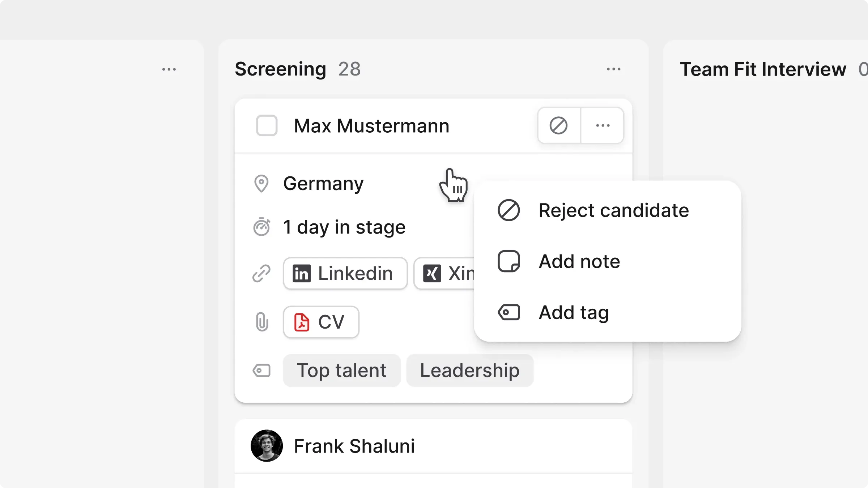The image size is (868, 488).
Task: Open the three-dot menu on Max Mustermann's card
Action: pyautogui.click(x=603, y=125)
